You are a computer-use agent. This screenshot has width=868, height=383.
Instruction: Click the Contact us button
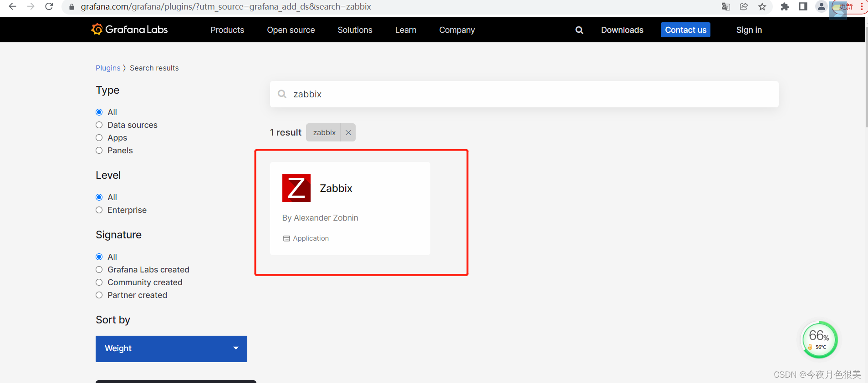pos(685,30)
